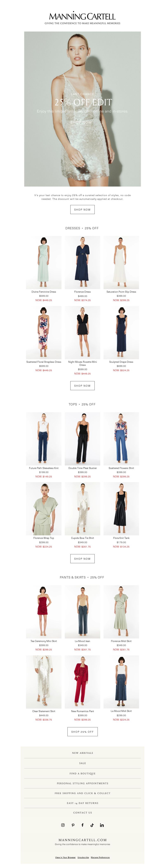Open the Instagram social icon
The height and width of the screenshot is (868, 165).
pos(63,825)
